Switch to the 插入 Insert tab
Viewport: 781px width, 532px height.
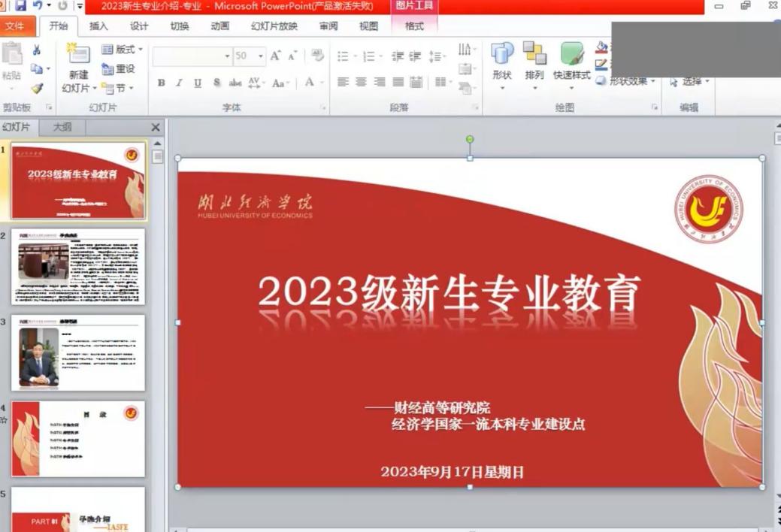click(x=98, y=26)
